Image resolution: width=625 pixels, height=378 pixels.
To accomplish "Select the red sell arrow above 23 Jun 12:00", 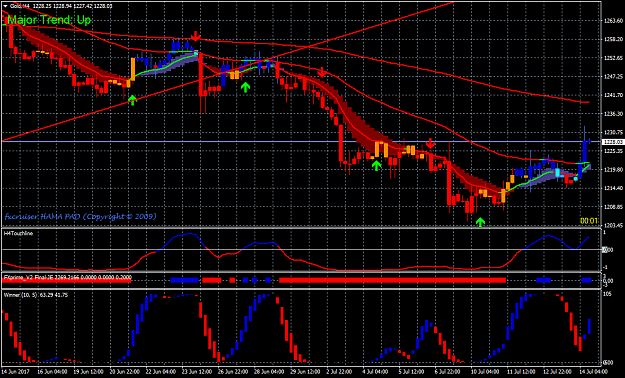I will tap(195, 36).
